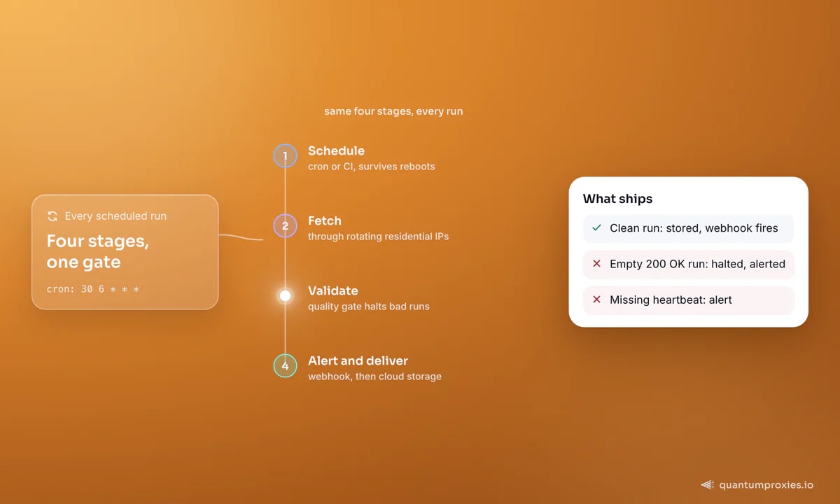Click the "Fetch" stage title

(325, 220)
